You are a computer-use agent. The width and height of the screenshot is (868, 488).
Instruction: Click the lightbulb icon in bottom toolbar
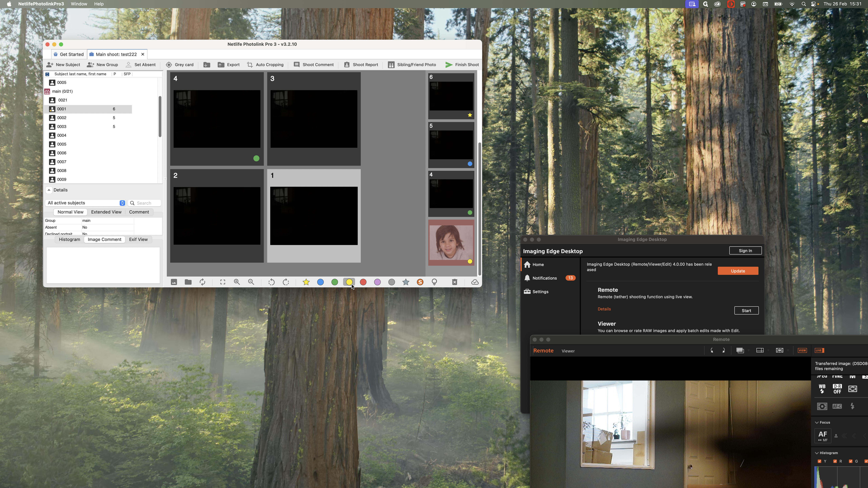tap(434, 282)
